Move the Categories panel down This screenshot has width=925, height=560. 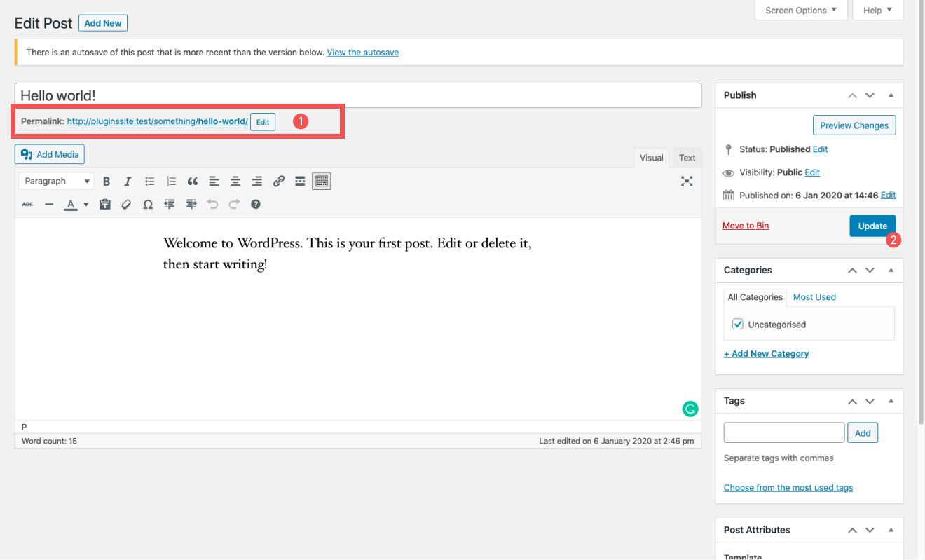870,270
